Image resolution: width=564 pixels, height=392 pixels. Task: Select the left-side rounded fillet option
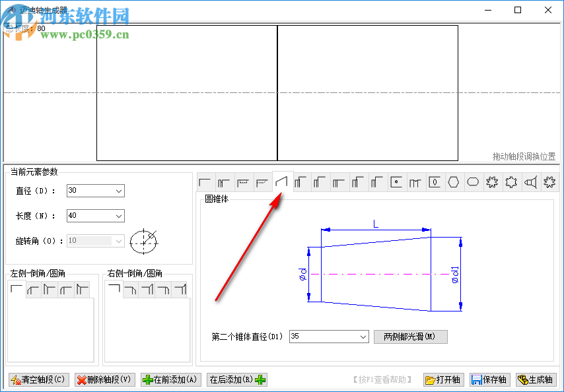coord(34,289)
